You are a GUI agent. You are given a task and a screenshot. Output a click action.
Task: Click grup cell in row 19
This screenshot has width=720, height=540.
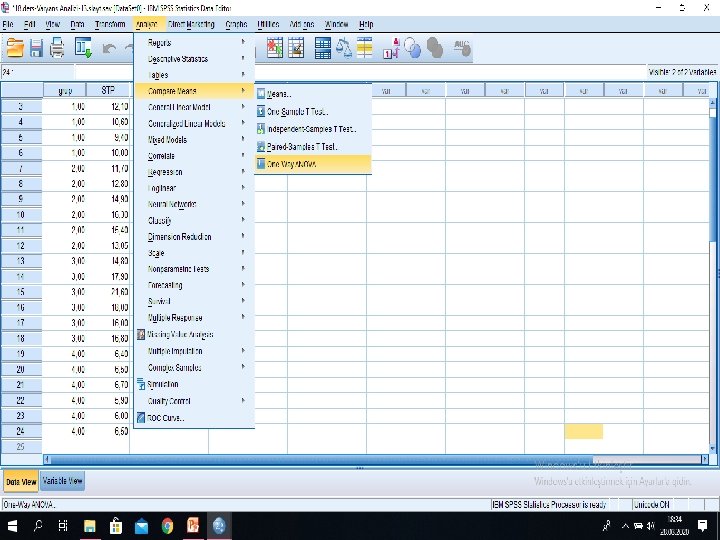(x=65, y=354)
